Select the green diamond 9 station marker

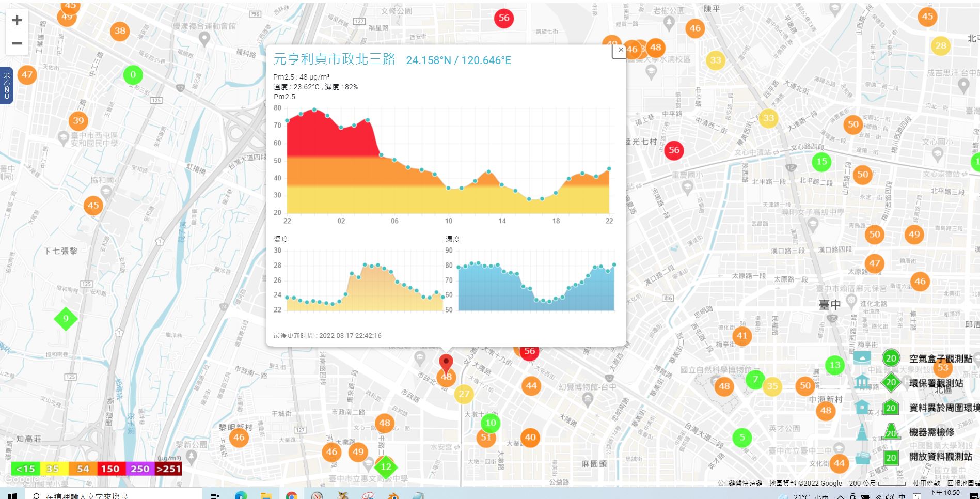[x=66, y=318]
